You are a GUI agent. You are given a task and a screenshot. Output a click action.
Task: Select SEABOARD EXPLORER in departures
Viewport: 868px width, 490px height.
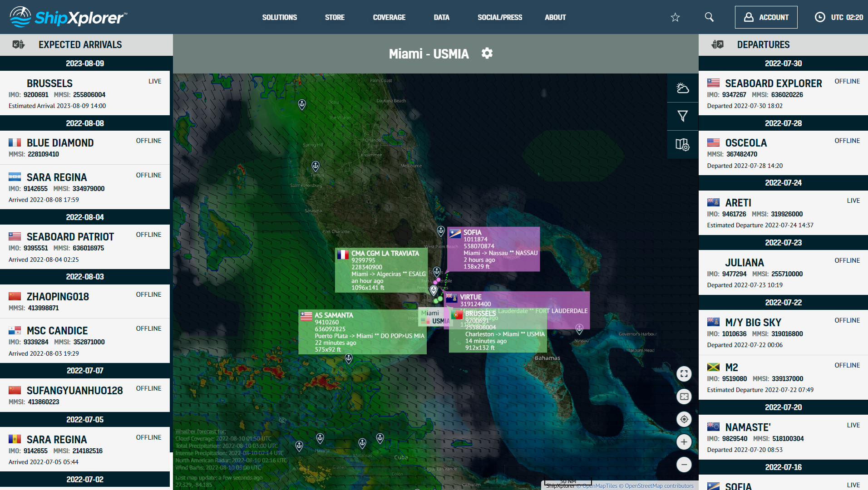point(773,83)
